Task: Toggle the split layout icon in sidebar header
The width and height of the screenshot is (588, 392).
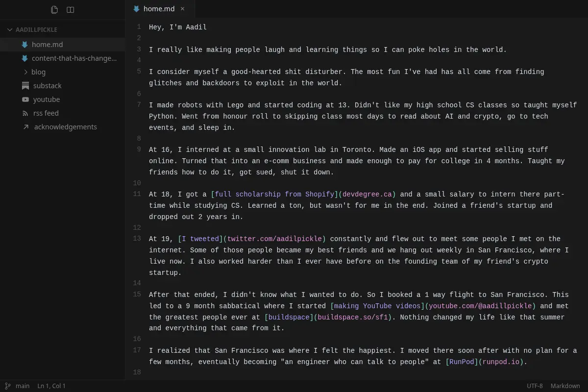Action: coord(71,10)
